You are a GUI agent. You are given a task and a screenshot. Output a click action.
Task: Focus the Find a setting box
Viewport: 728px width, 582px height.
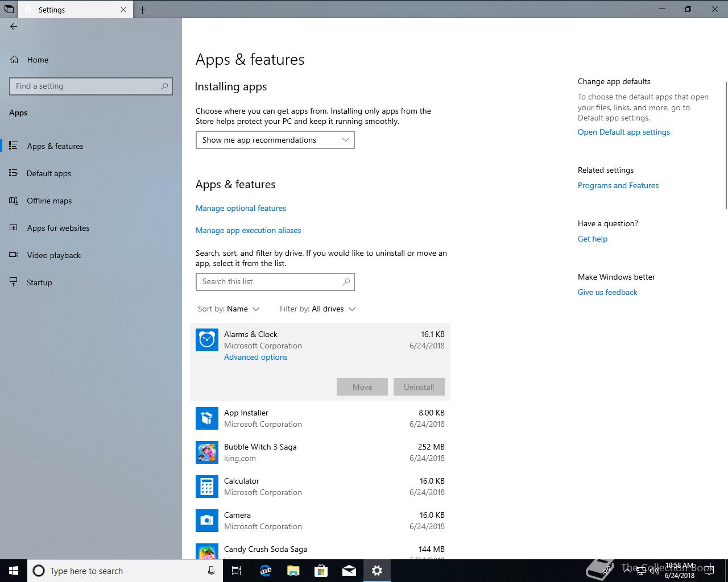point(91,86)
